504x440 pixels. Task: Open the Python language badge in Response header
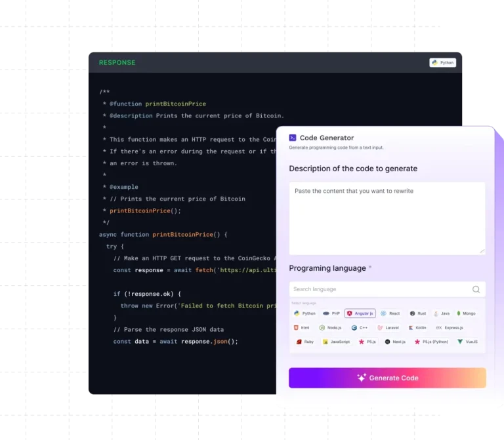[442, 63]
